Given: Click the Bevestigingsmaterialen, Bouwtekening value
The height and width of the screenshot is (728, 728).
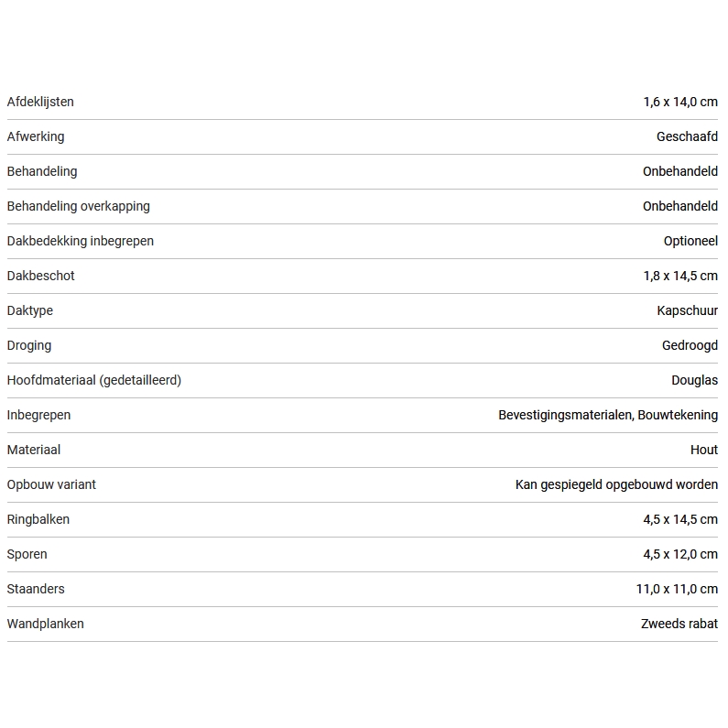Looking at the screenshot, I should pos(608,415).
